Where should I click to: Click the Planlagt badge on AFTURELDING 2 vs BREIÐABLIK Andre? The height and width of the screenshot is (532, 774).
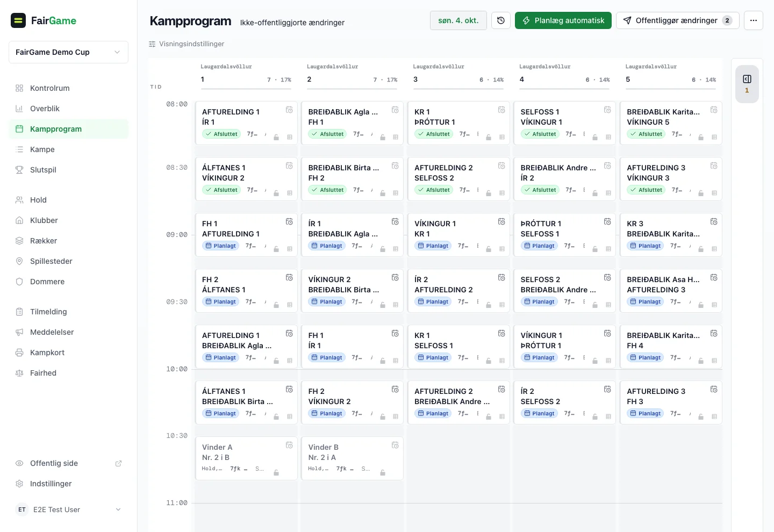(433, 413)
